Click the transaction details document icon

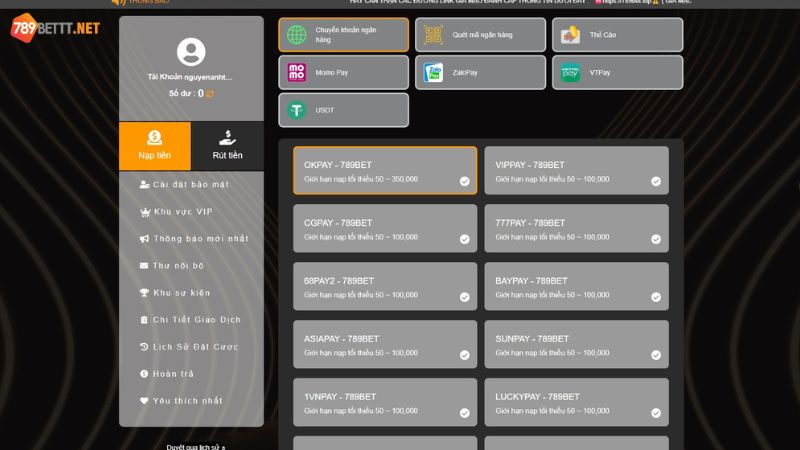click(144, 320)
